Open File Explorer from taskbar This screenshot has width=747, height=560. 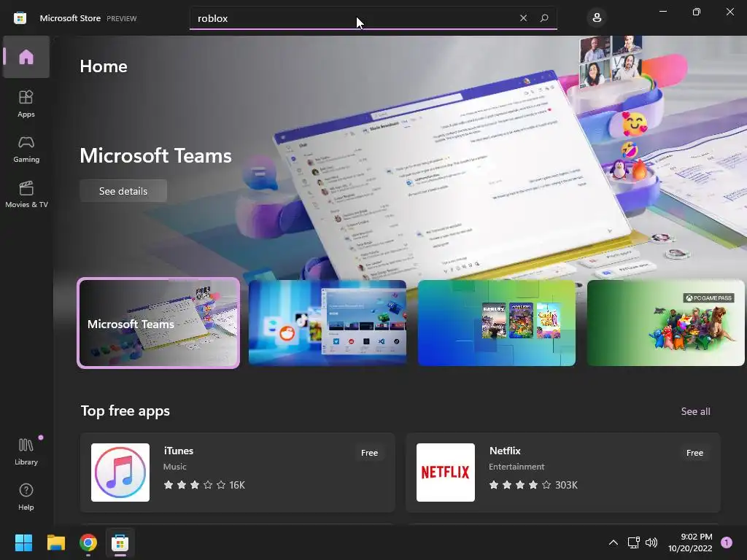coord(55,542)
